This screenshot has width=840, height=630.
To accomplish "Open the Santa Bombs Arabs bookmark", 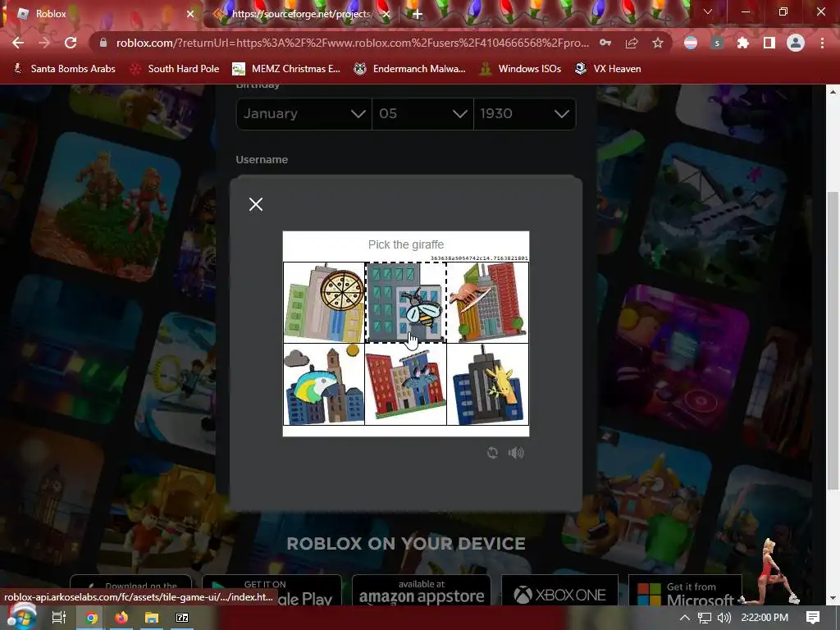I will 64,69.
